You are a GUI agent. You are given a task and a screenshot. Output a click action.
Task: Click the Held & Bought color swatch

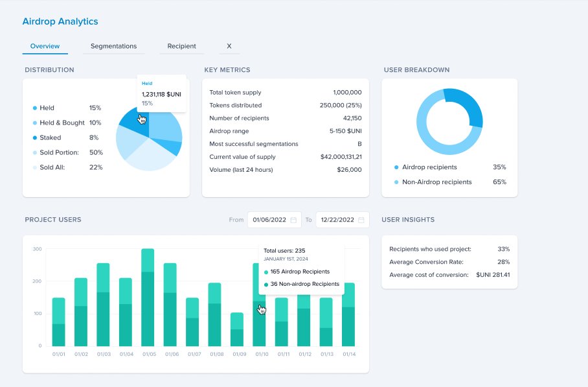[34, 123]
